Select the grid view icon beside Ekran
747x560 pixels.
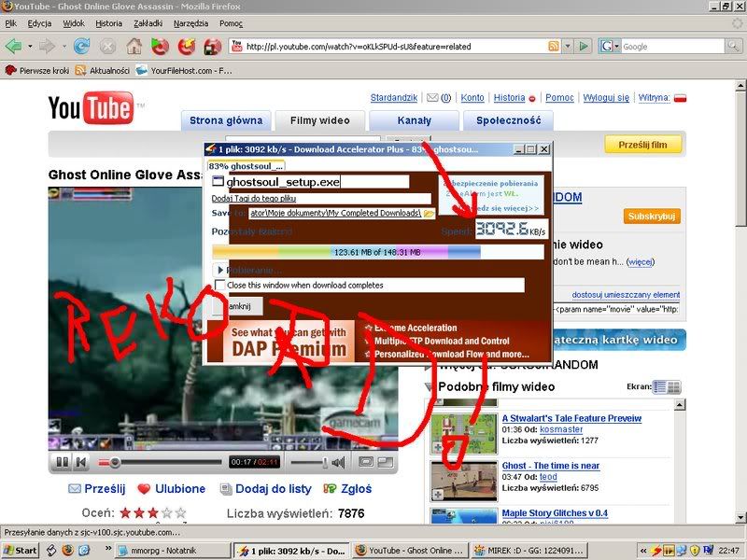(673, 387)
